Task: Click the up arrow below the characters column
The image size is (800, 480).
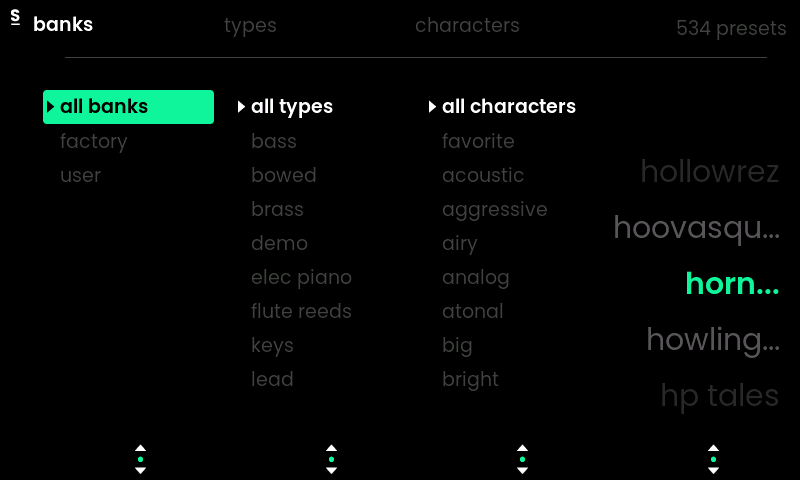Action: pyautogui.click(x=522, y=448)
